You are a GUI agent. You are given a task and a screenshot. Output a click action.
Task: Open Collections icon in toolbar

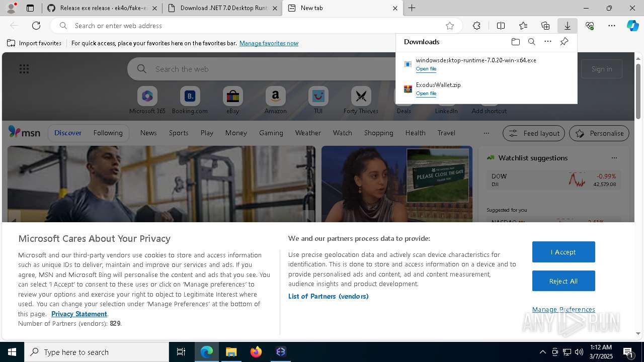pos(545,26)
